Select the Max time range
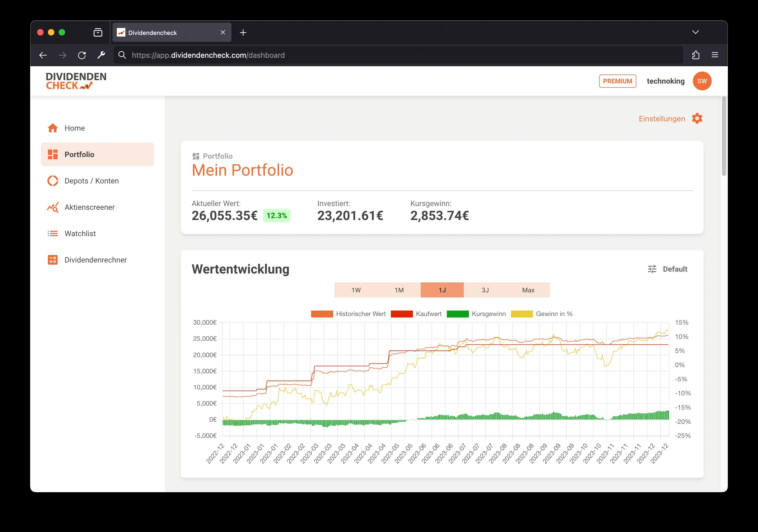758x532 pixels. 528,290
